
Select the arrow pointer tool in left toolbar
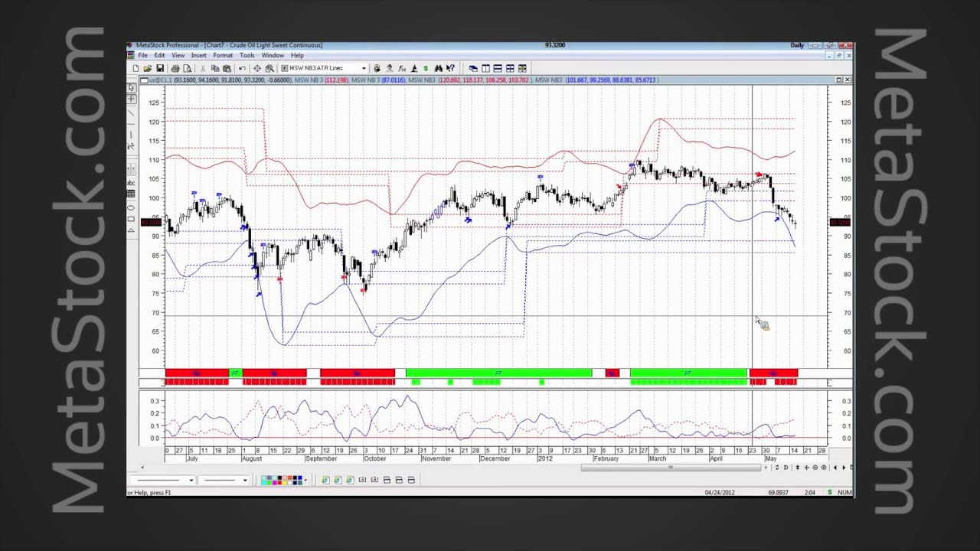click(x=132, y=87)
